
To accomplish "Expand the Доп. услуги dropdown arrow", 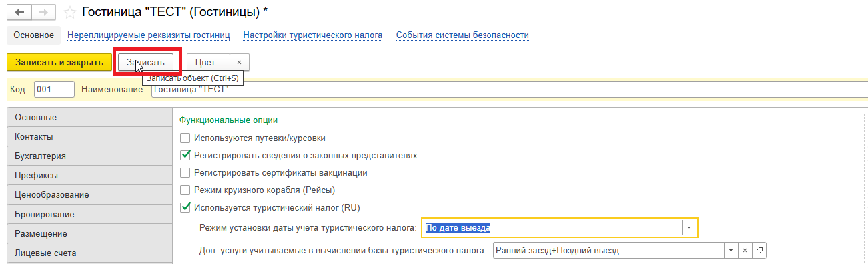I will pyautogui.click(x=732, y=251).
